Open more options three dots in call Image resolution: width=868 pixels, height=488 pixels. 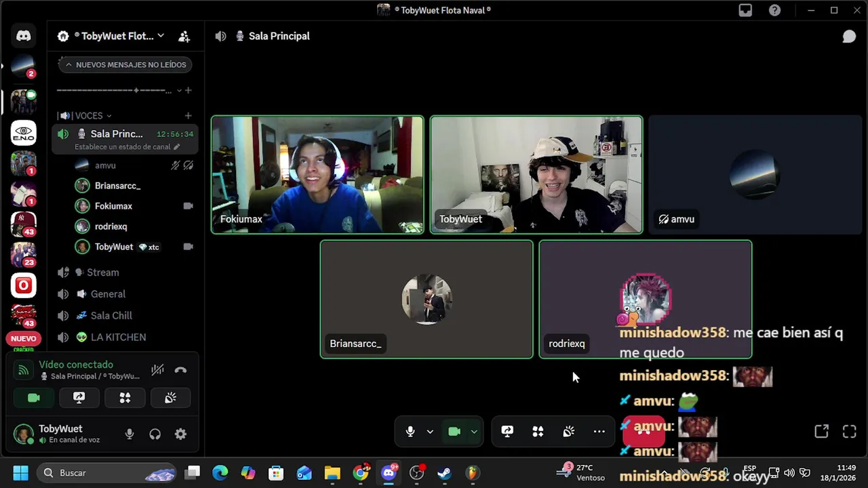599,432
